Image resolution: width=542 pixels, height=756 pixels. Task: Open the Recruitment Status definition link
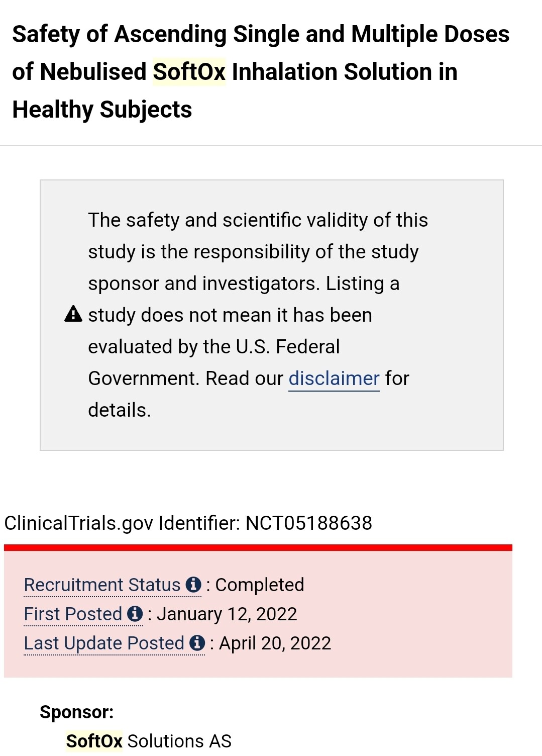pos(102,585)
